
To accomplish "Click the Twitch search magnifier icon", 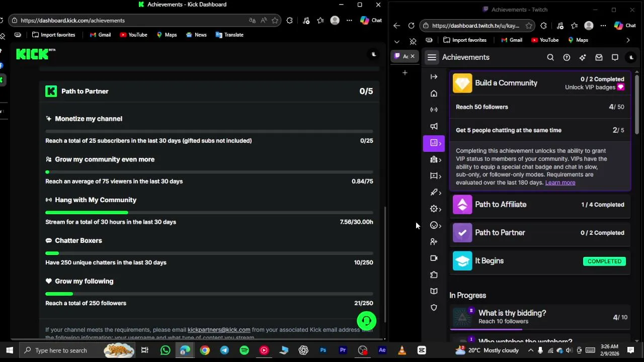I will [550, 57].
